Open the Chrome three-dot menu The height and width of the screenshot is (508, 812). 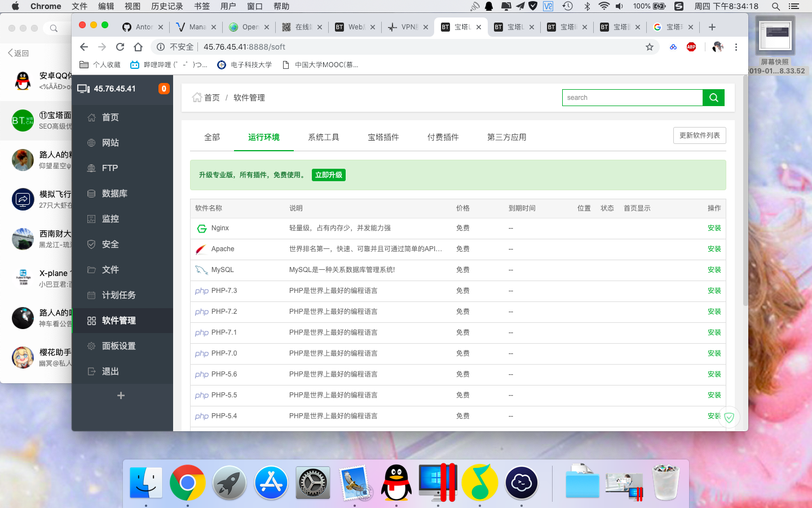click(736, 47)
